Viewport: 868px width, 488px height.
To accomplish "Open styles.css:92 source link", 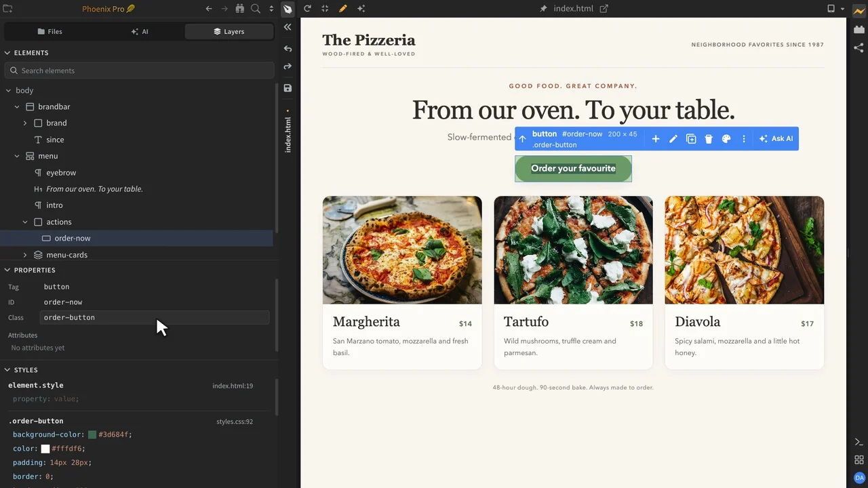I will click(x=235, y=422).
